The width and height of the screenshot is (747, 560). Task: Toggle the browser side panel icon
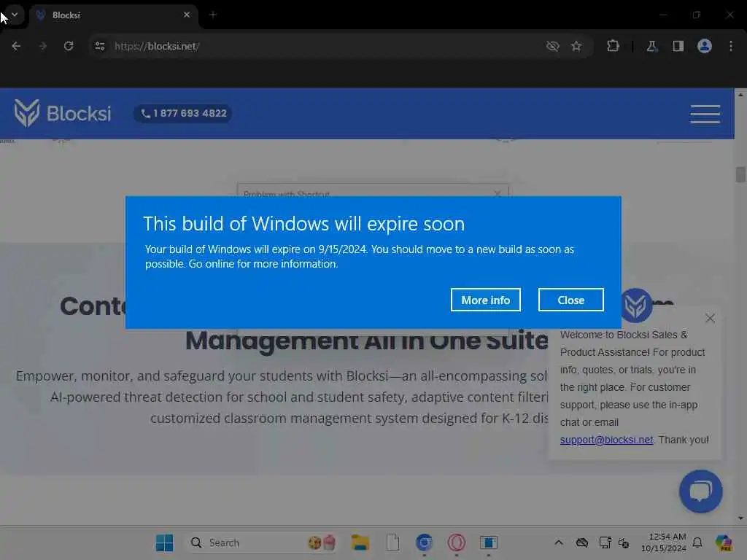click(x=678, y=46)
